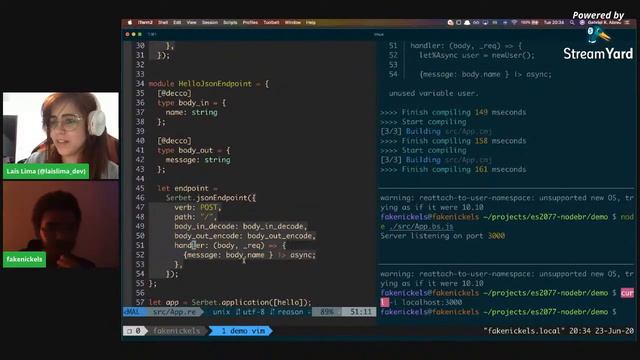This screenshot has width=640, height=360.
Task: Click the menu bar clock Tue 20:34
Action: (553, 22)
